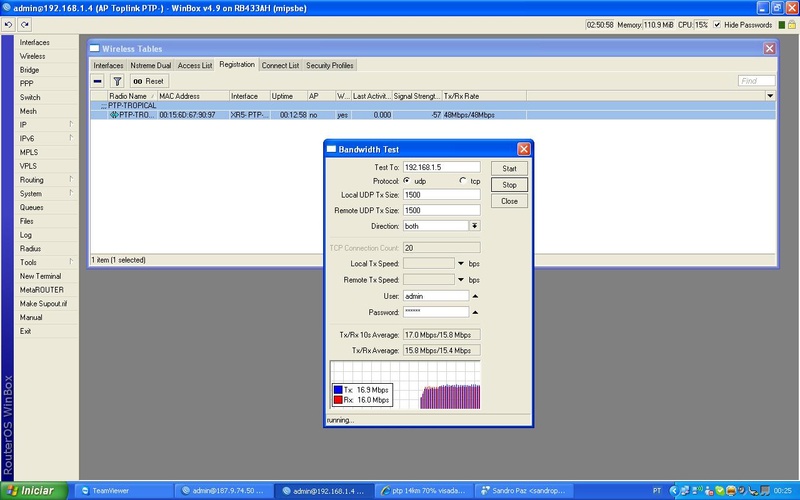This screenshot has width=800, height=500.
Task: Select the udp protocol radio button
Action: click(407, 181)
